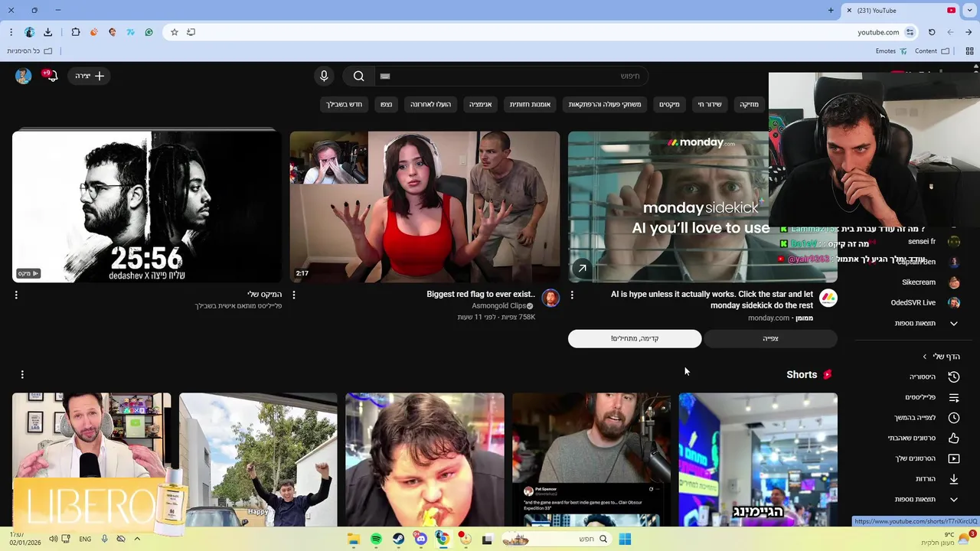Open the dedashev mix thumbnail
The height and width of the screenshot is (551, 980).
click(146, 207)
